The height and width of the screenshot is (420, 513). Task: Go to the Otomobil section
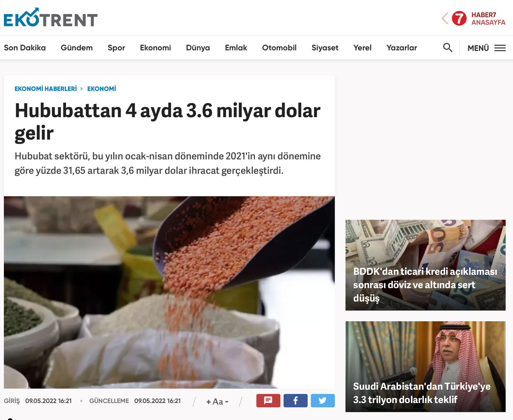pos(279,48)
